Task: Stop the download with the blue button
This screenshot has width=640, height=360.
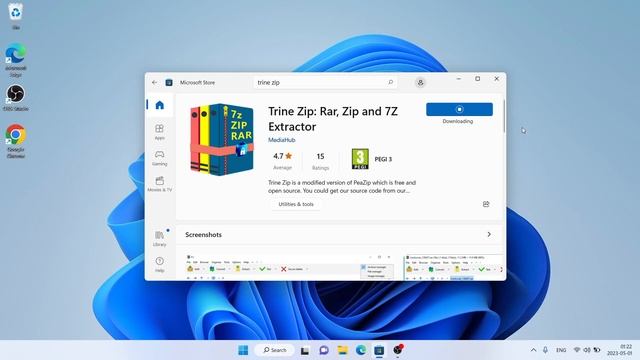Action: point(459,109)
